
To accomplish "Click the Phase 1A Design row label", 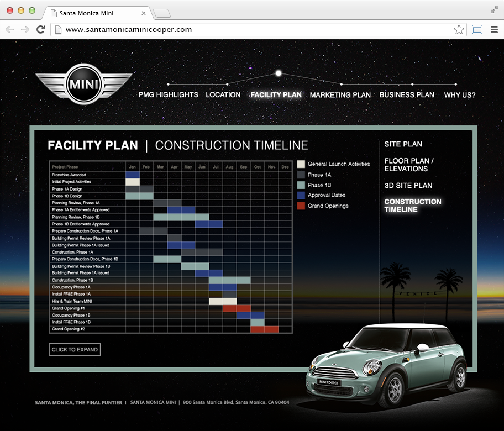I will pos(67,189).
